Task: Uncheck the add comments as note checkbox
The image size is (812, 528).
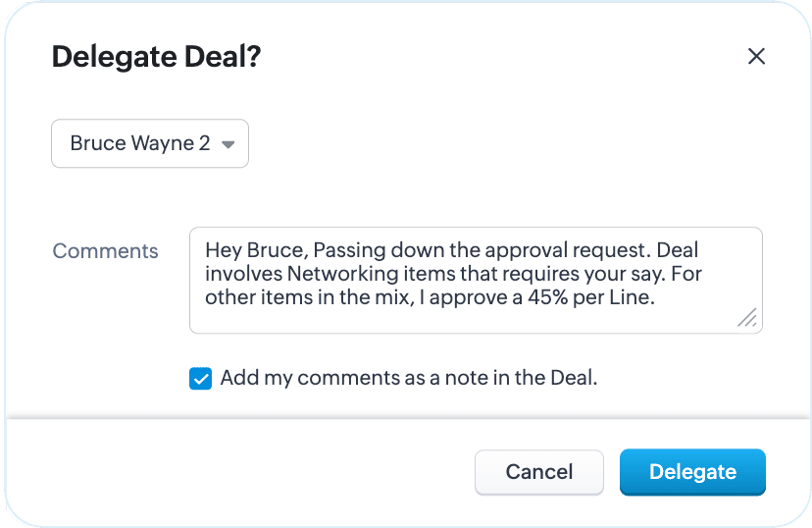Action: coord(200,378)
